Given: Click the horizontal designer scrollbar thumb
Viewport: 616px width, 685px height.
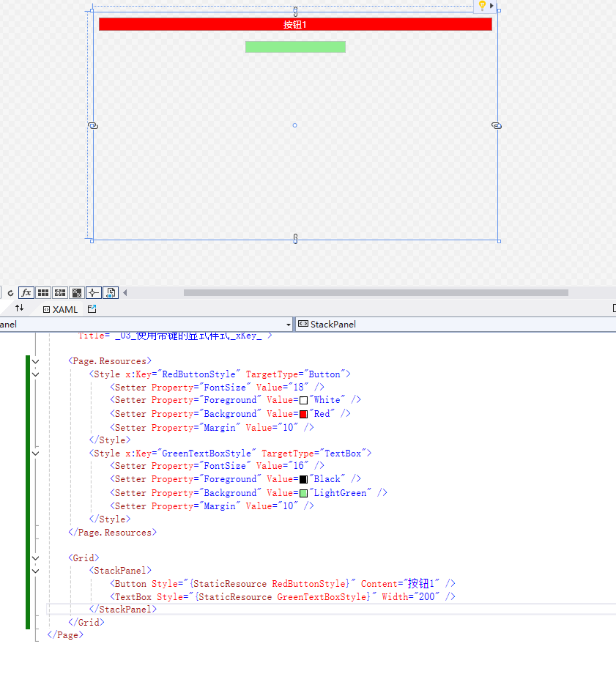Looking at the screenshot, I should click(x=376, y=293).
